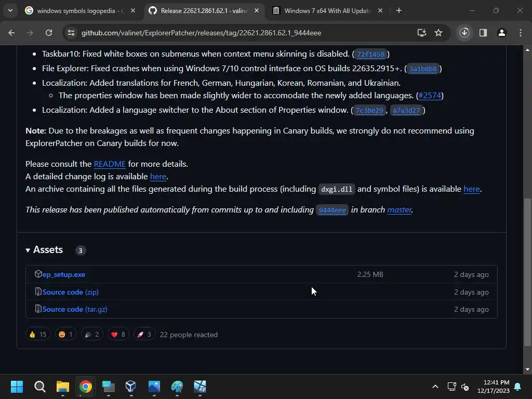Screen dimensions: 532x399
Task: Open commit link 7c3be29
Action: click(x=369, y=111)
